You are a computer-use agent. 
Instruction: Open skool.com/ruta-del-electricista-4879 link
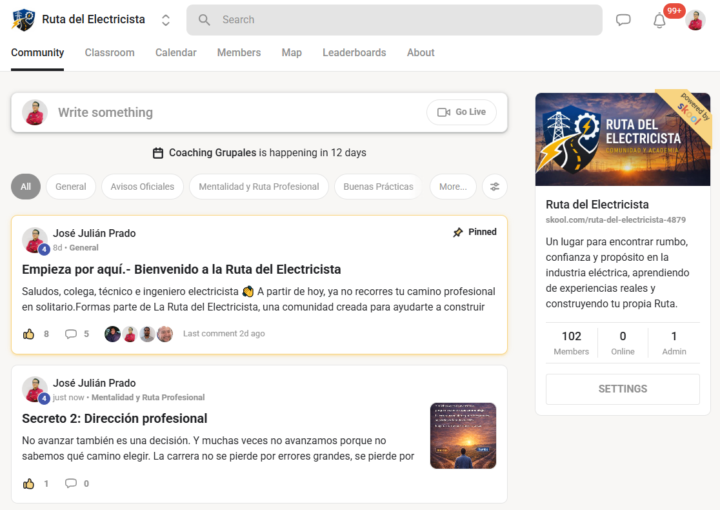(615, 220)
